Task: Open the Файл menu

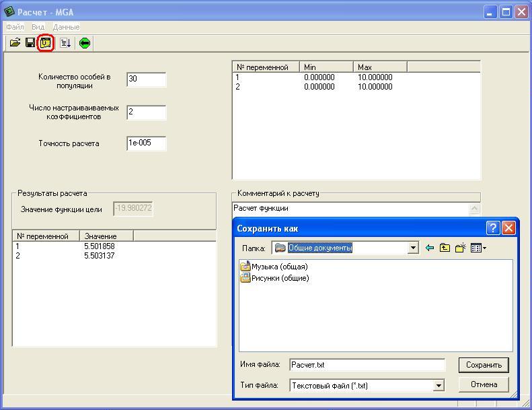Action: 15,27
